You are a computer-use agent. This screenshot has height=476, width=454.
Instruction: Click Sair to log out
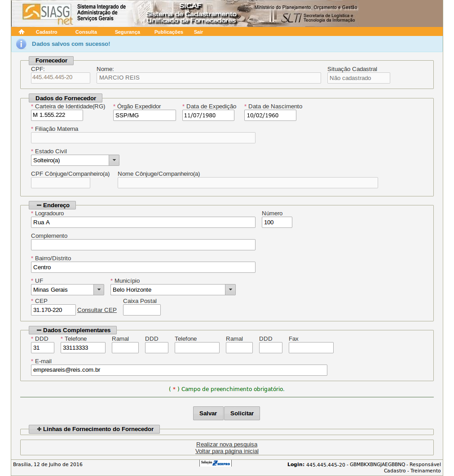pos(198,32)
